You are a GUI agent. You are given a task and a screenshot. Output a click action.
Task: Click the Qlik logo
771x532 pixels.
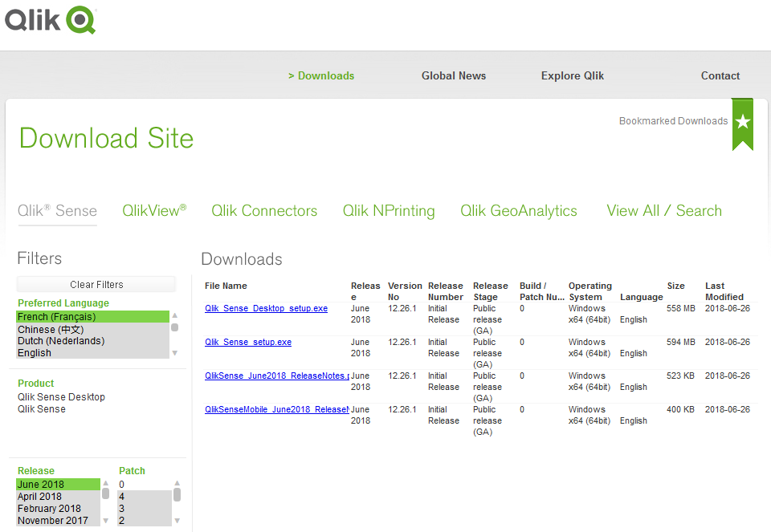[51, 20]
